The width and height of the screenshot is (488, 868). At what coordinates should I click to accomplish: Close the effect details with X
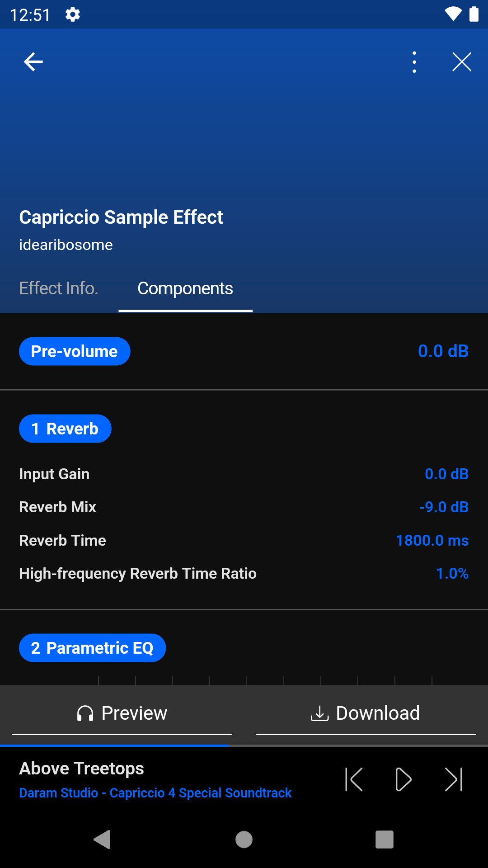click(462, 62)
